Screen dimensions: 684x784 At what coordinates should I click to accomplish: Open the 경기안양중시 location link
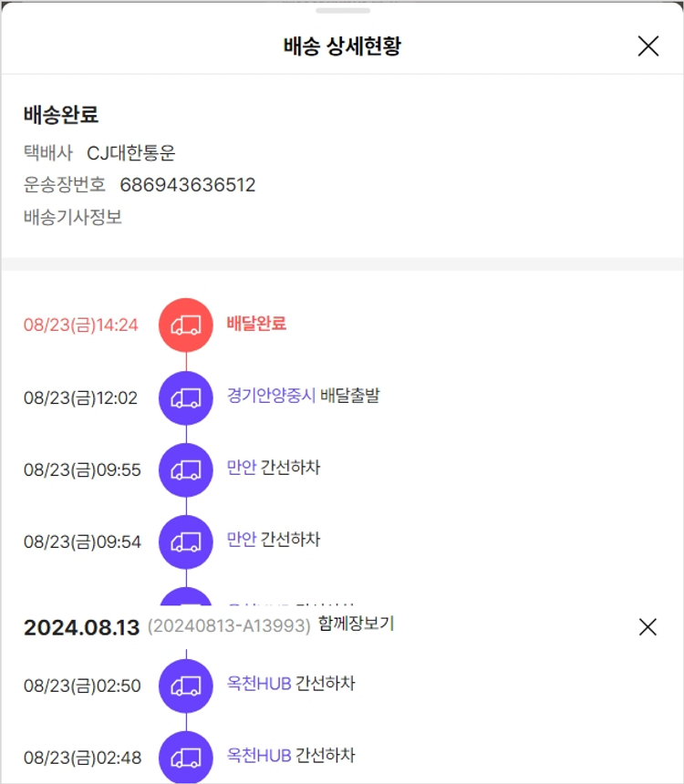271,396
